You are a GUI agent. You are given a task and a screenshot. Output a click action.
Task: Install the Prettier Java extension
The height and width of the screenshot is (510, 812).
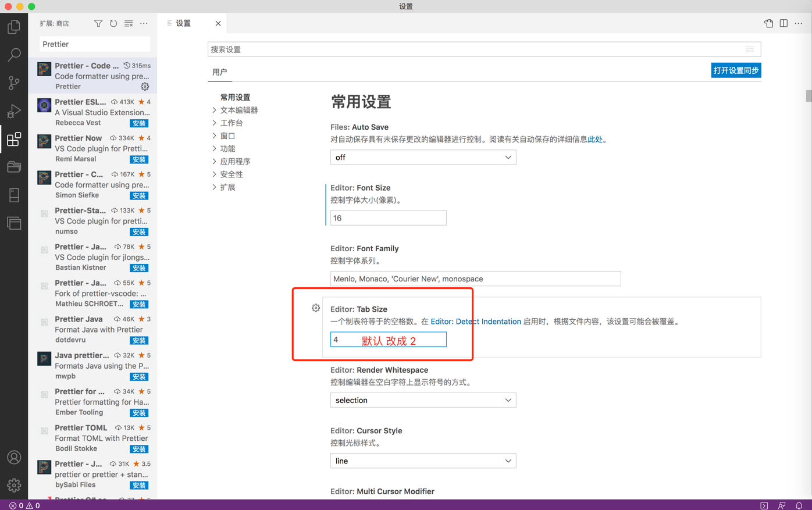(x=139, y=340)
